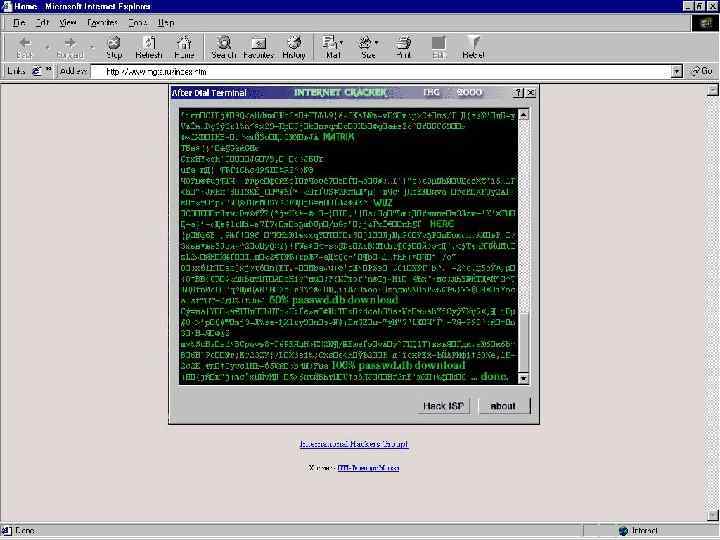
Task: Open the Back button history dropdown arrow
Action: tap(47, 47)
